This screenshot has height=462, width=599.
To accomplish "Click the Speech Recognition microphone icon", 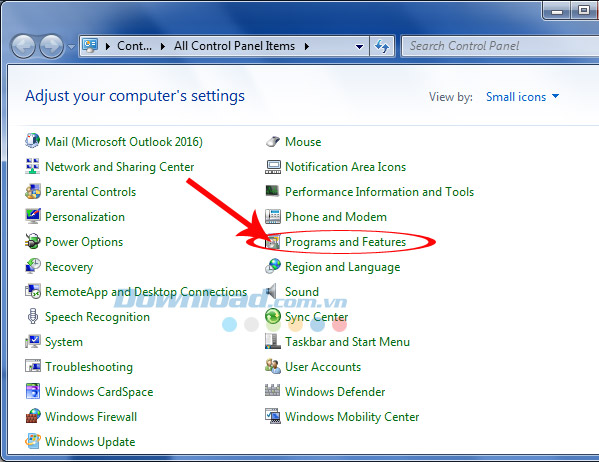I will click(x=33, y=316).
